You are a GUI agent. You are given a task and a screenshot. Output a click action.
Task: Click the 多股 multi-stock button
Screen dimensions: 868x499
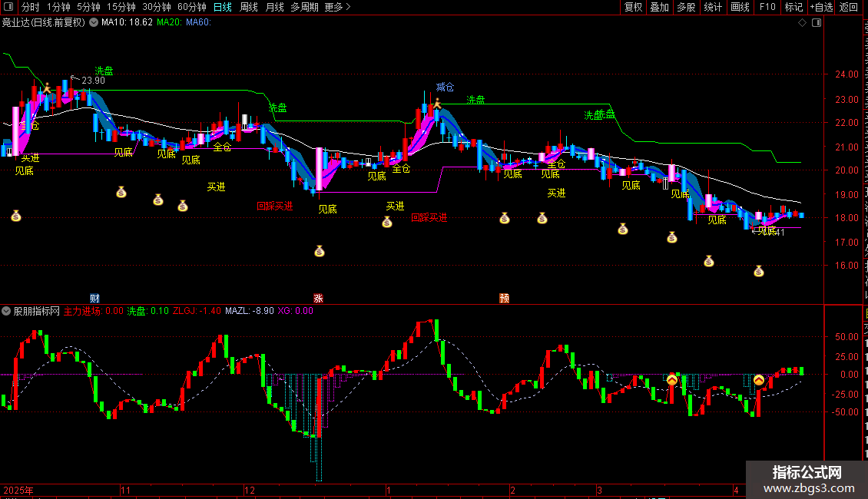click(686, 7)
